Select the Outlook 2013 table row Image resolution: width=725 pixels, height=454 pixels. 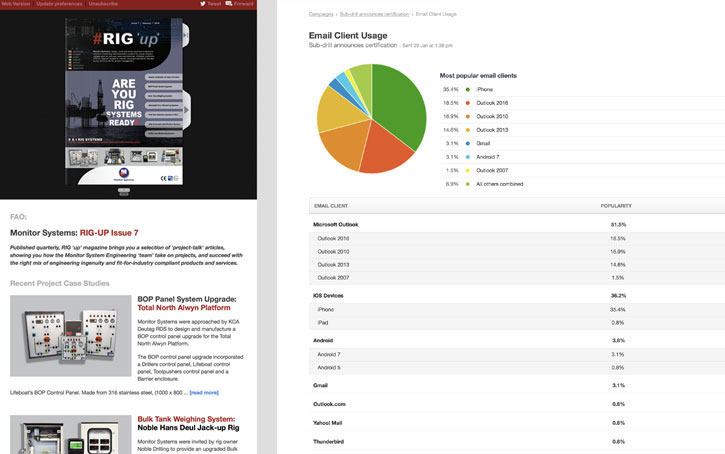(517, 265)
